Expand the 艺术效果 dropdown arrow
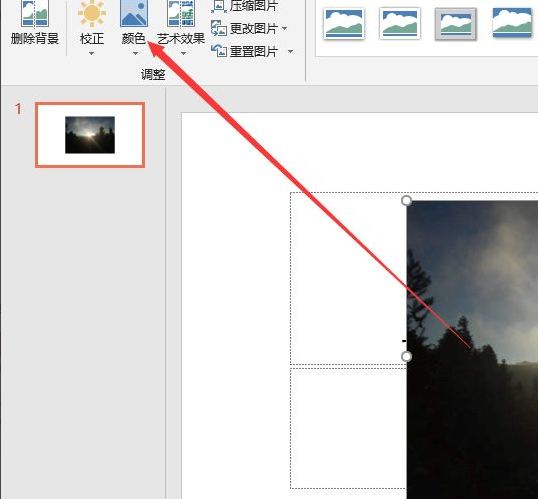538x499 pixels. (183, 53)
